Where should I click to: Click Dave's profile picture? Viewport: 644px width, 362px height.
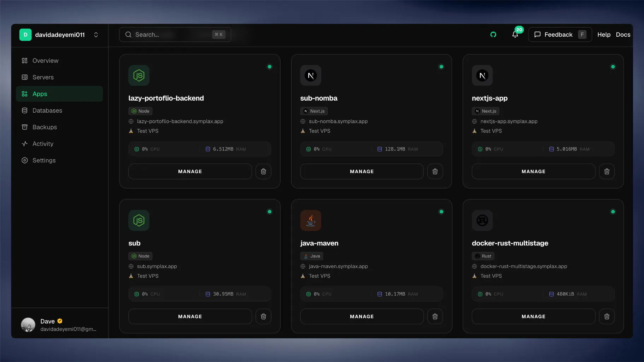point(28,325)
